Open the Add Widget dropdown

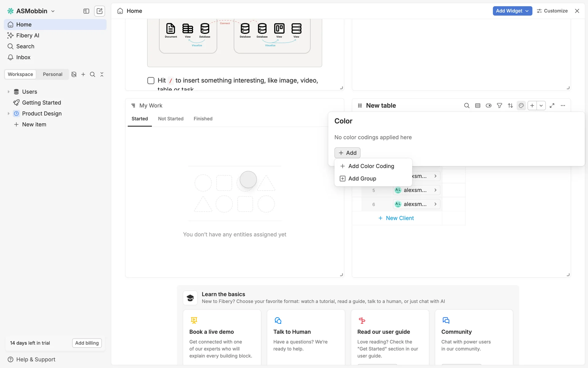pos(512,11)
